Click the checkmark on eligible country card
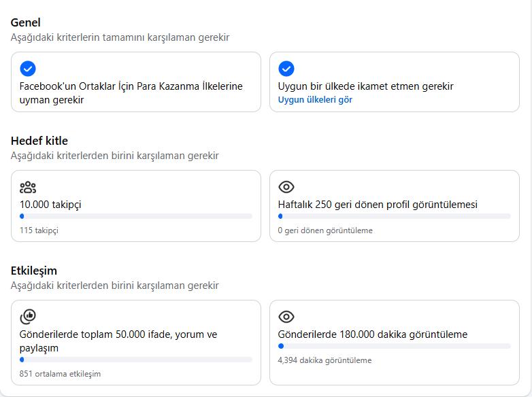 click(286, 69)
